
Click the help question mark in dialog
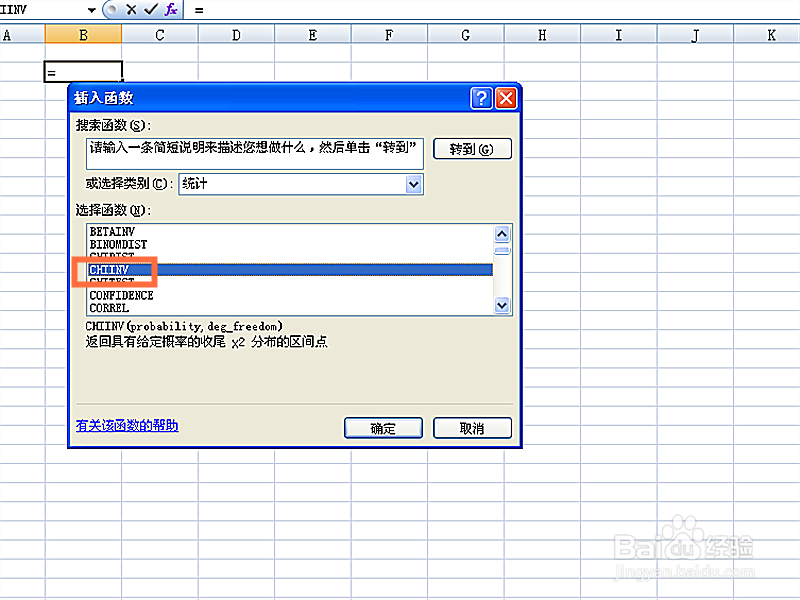pyautogui.click(x=481, y=98)
